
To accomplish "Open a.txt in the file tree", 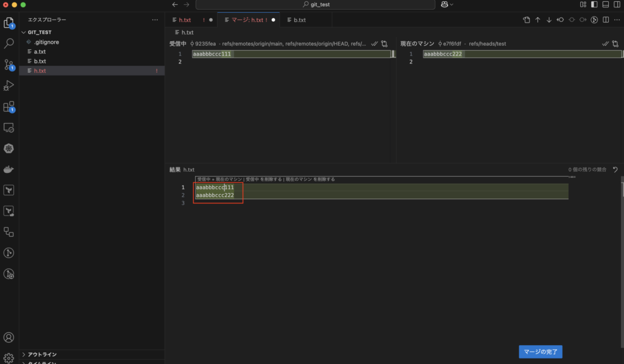I will (92, 52).
